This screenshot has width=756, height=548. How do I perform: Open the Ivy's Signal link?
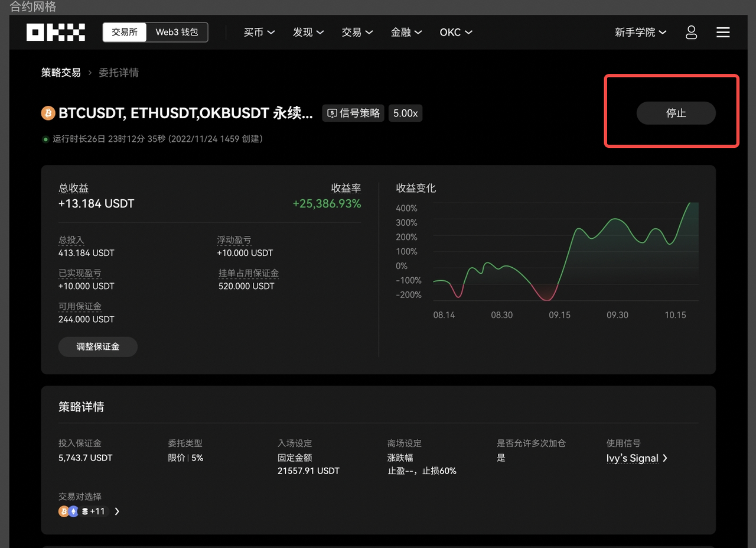coord(633,458)
